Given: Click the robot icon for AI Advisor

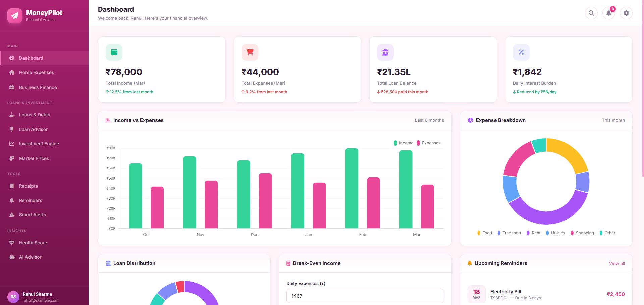Looking at the screenshot, I should coord(12,257).
